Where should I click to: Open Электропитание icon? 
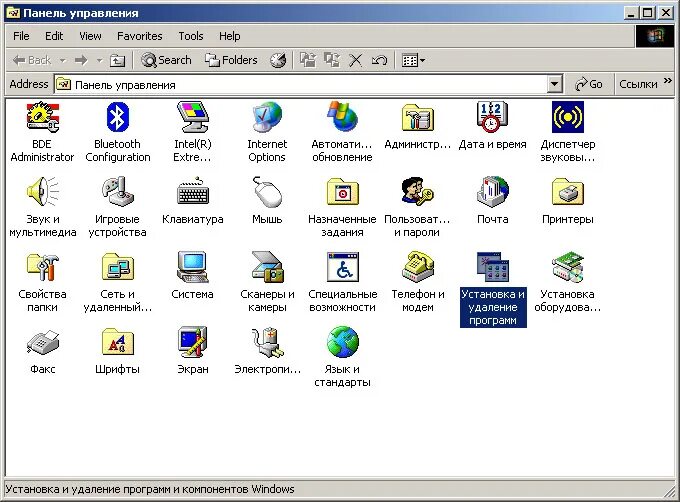click(267, 342)
